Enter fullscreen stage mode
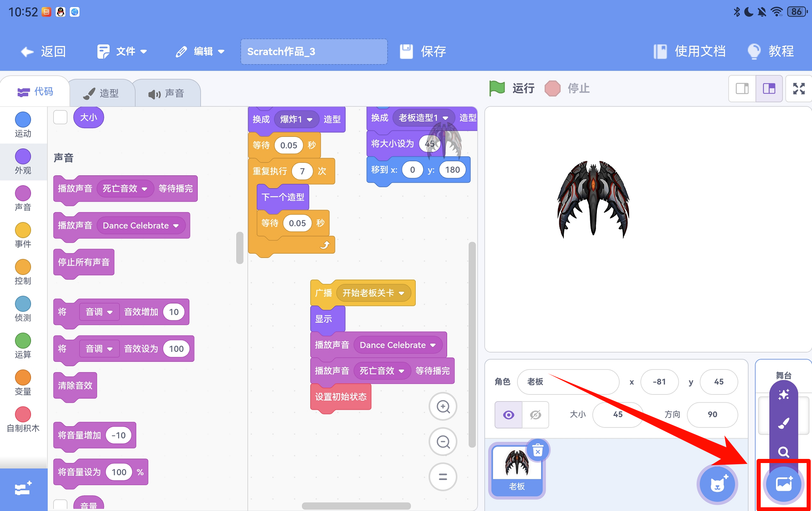 799,88
